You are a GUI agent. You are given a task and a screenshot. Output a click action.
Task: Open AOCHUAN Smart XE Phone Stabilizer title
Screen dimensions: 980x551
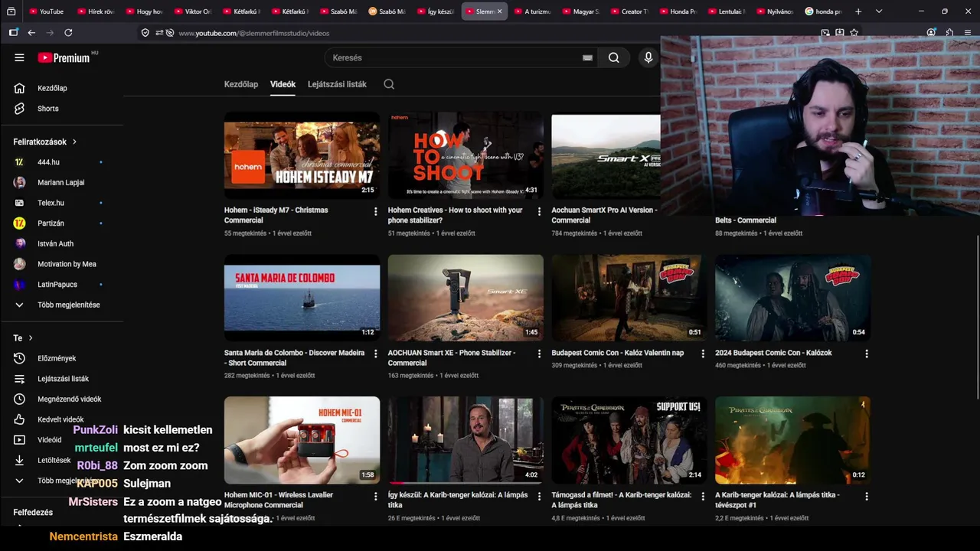[x=452, y=357]
